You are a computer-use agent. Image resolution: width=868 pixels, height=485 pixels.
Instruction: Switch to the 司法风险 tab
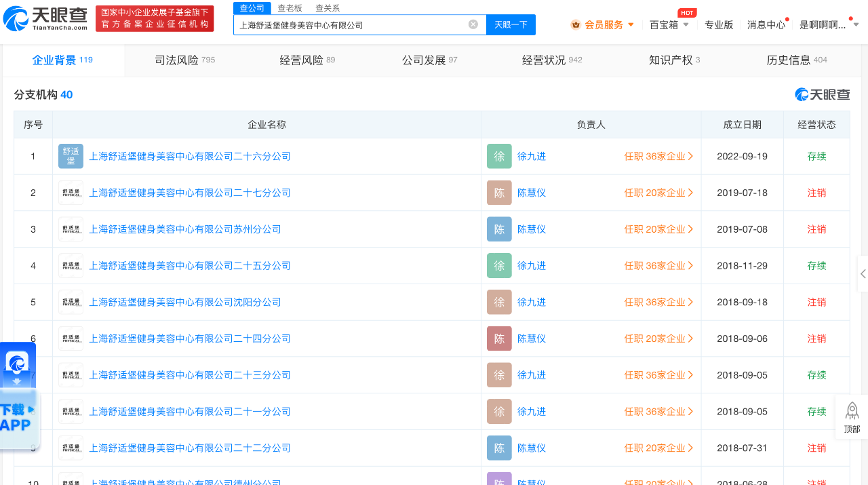click(x=184, y=60)
